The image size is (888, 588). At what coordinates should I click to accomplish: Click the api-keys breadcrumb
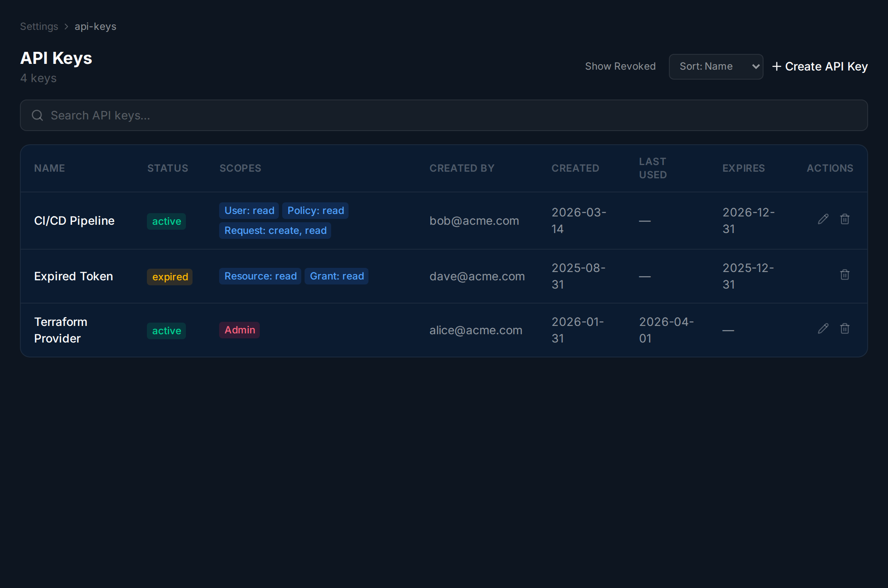pyautogui.click(x=95, y=27)
